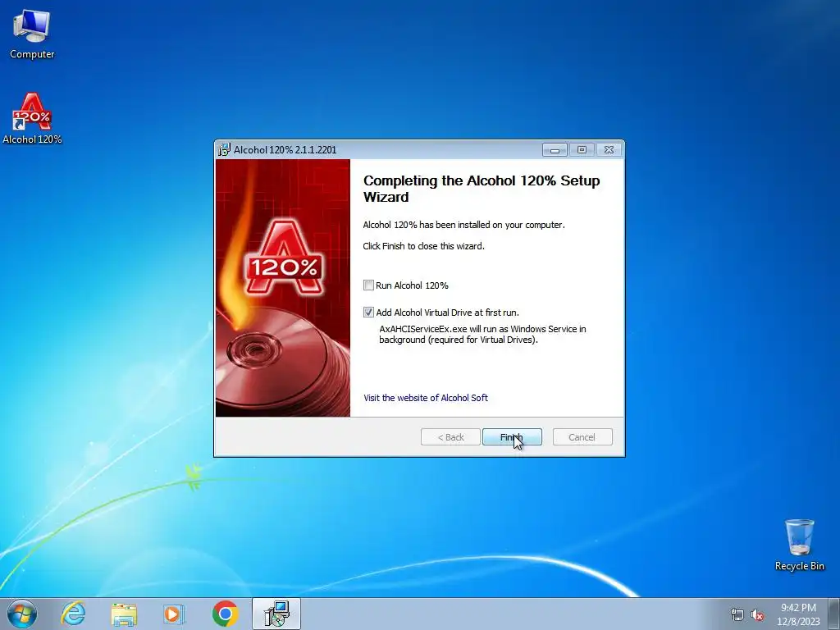
Task: Click the installer icon in the title bar
Action: 223,150
